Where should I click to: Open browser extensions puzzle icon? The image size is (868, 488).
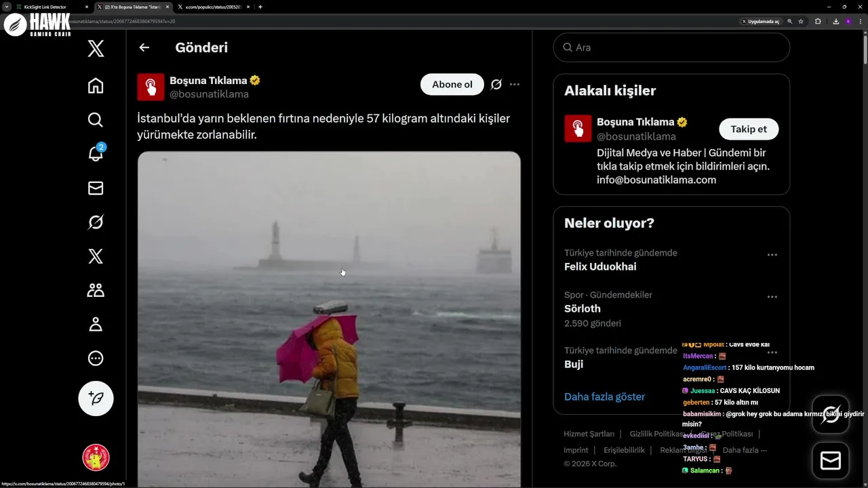point(818,21)
